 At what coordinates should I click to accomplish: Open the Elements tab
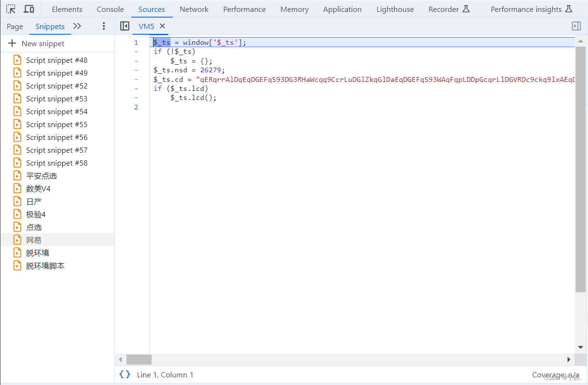(67, 9)
